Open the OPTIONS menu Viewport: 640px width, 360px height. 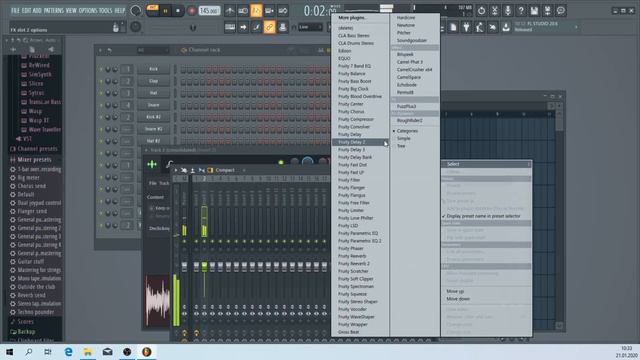[88, 11]
